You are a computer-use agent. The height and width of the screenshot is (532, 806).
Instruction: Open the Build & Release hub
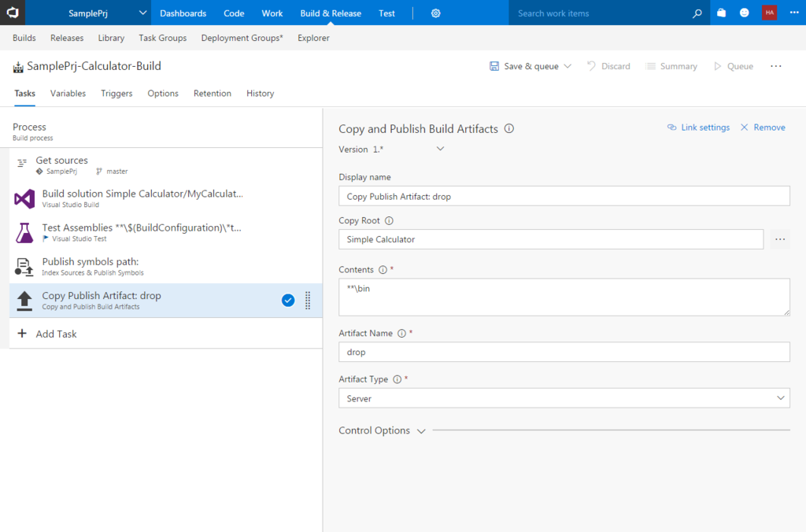pos(331,13)
